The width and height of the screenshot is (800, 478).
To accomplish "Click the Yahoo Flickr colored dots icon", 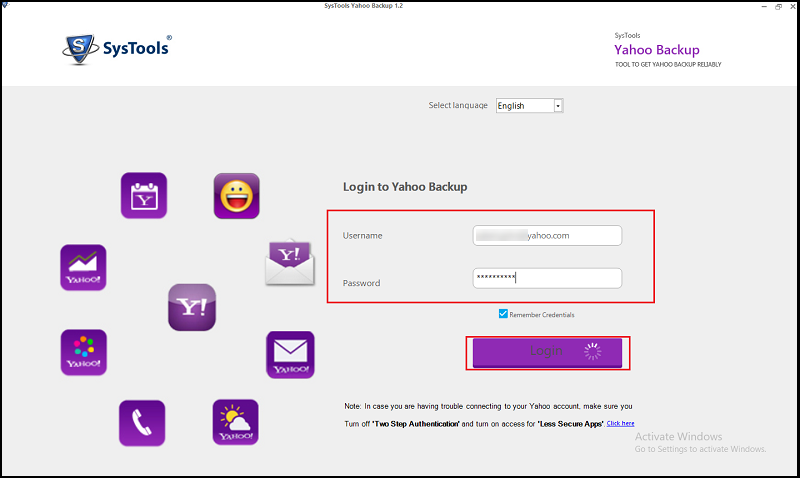I will 84,352.
